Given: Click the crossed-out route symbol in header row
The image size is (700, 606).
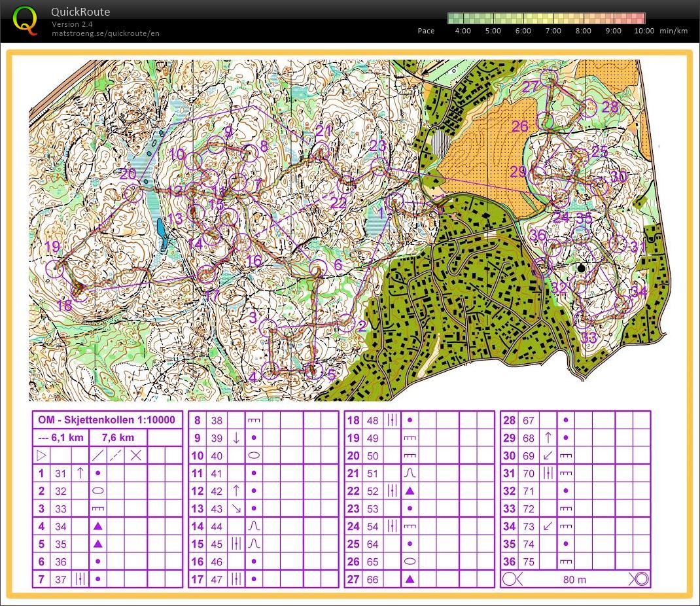Looking at the screenshot, I should tap(135, 455).
